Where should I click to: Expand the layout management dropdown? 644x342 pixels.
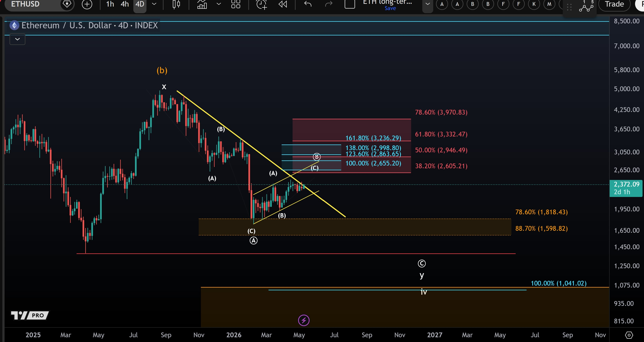(x=428, y=4)
